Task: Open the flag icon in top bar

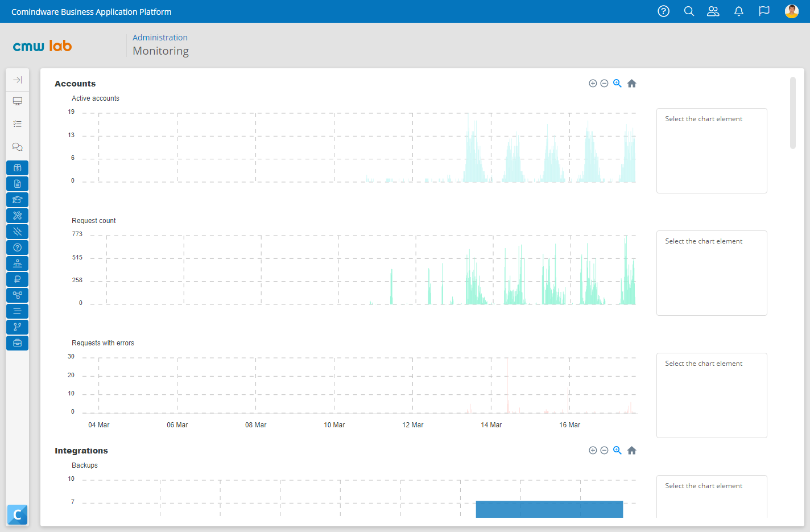Action: [764, 11]
